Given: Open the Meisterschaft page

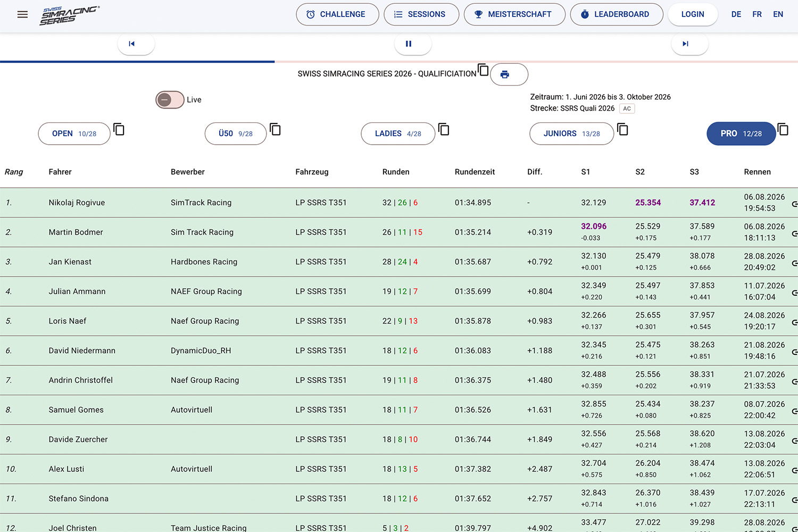Looking at the screenshot, I should pyautogui.click(x=514, y=14).
